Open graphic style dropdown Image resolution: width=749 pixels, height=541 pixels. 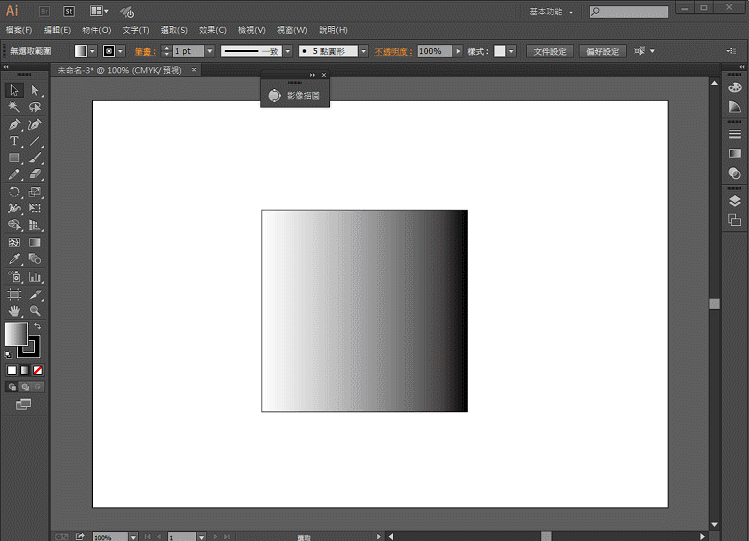pyautogui.click(x=512, y=51)
